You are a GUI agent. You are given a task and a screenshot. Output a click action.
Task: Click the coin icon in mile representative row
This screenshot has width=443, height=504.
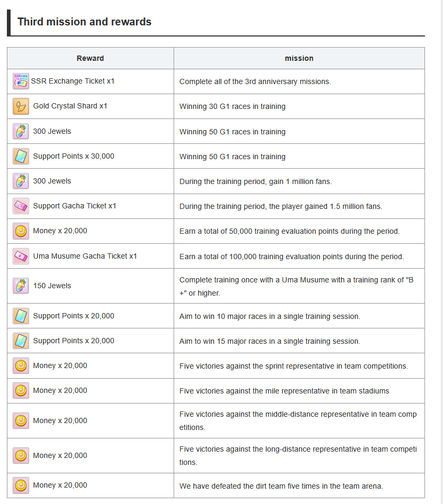point(21,390)
